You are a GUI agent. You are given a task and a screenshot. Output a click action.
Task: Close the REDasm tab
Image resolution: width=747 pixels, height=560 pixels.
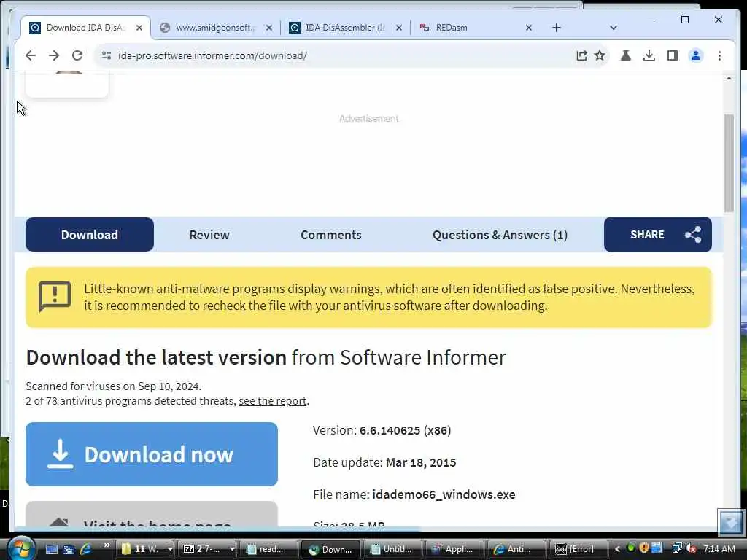[x=529, y=28]
